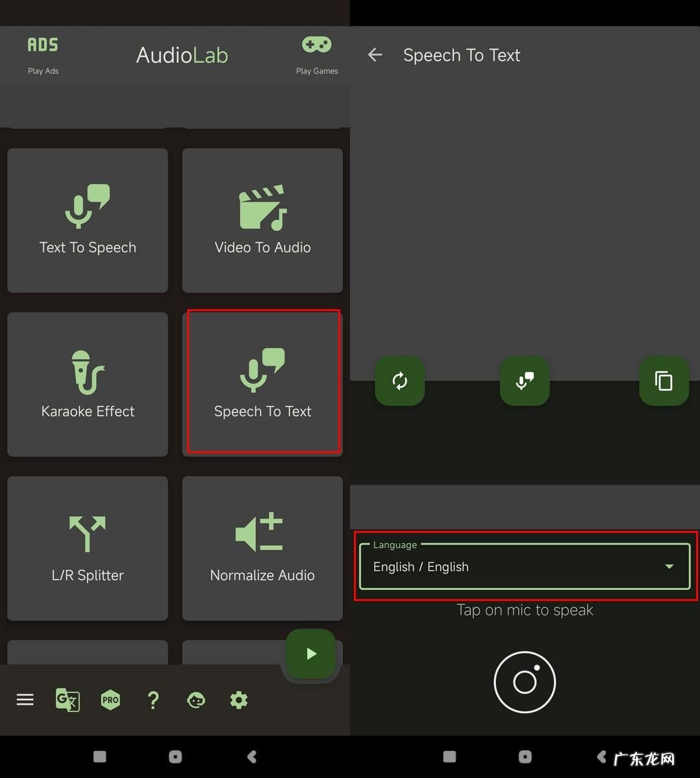Select the Karaoke Effect tile
Viewport: 700px width, 778px height.
pos(87,384)
